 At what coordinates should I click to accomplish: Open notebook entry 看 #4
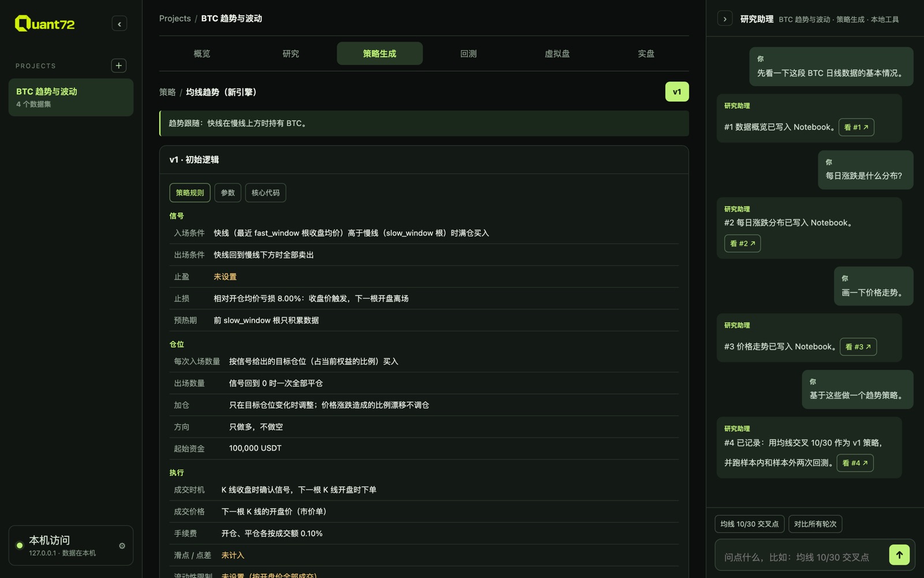pos(855,463)
